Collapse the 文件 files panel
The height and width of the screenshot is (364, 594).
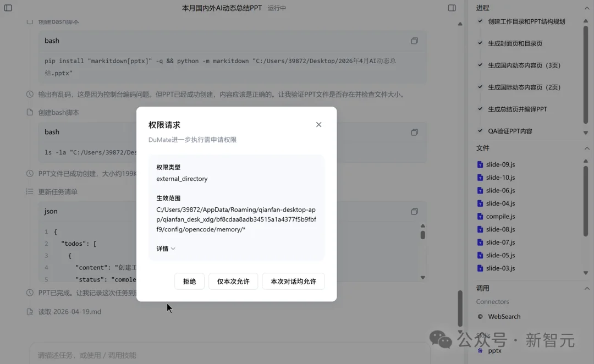[x=587, y=148]
